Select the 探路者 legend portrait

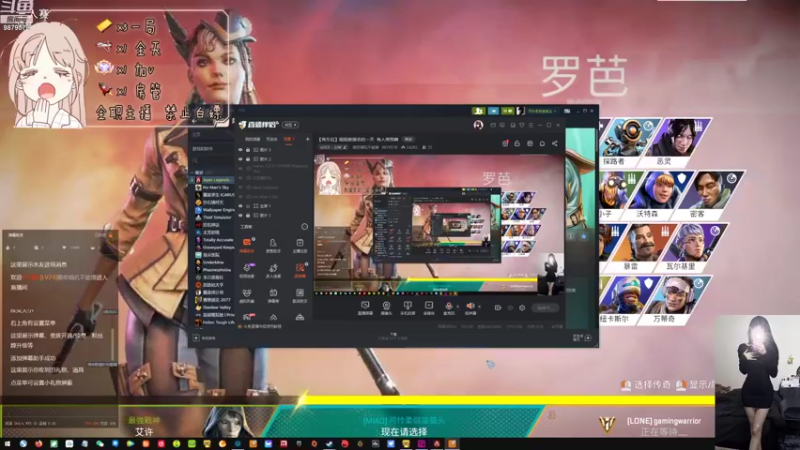(x=627, y=142)
